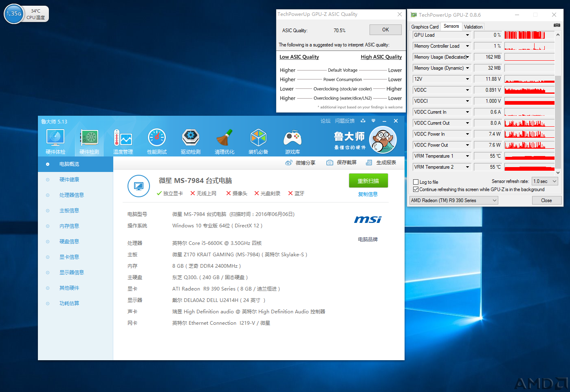The image size is (570, 392).
Task: Open 游戏库 game library icon
Action: (x=292, y=138)
